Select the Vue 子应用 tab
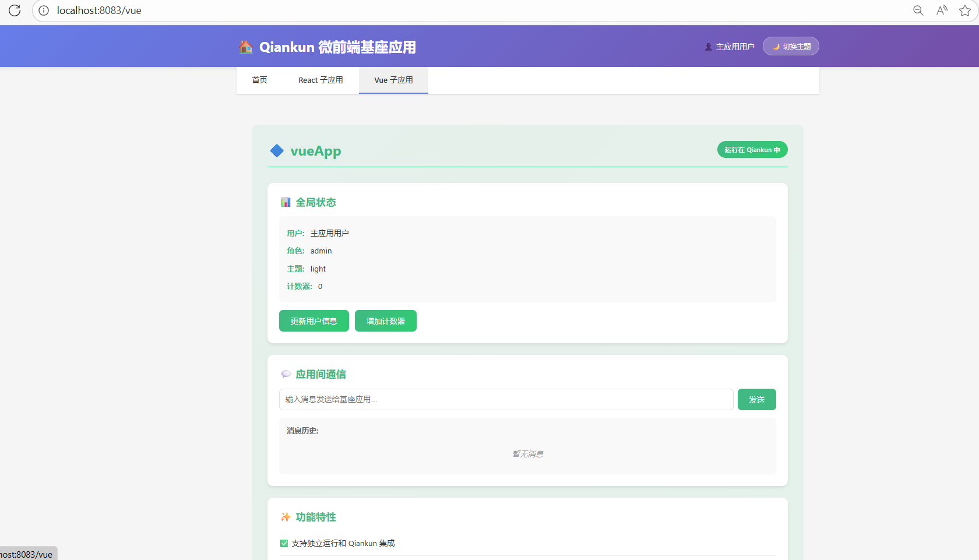Image resolution: width=979 pixels, height=560 pixels. [393, 80]
